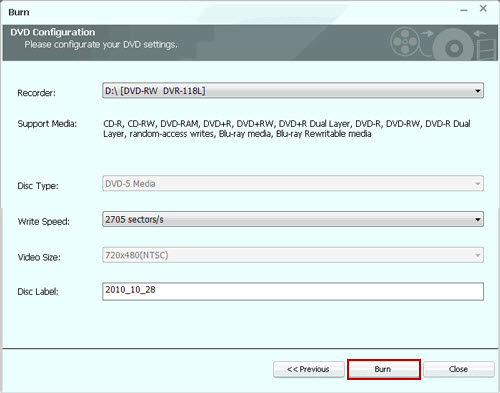
Task: Click the Close button at the bottom
Action: [459, 369]
